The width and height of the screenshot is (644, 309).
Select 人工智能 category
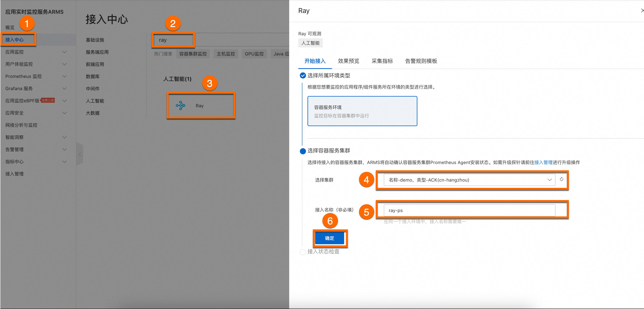click(x=95, y=101)
